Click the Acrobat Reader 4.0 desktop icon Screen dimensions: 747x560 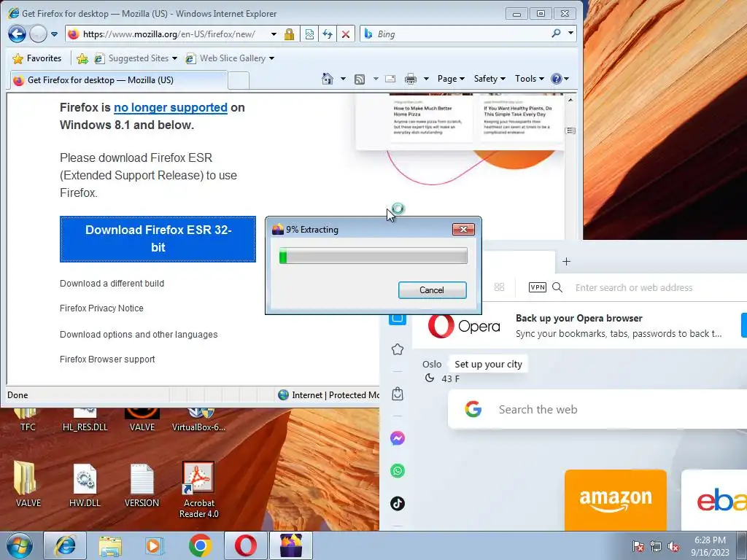pos(198,489)
